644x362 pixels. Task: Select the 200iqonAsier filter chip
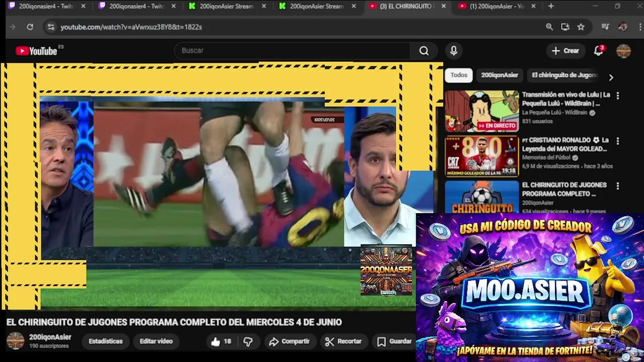[x=500, y=75]
